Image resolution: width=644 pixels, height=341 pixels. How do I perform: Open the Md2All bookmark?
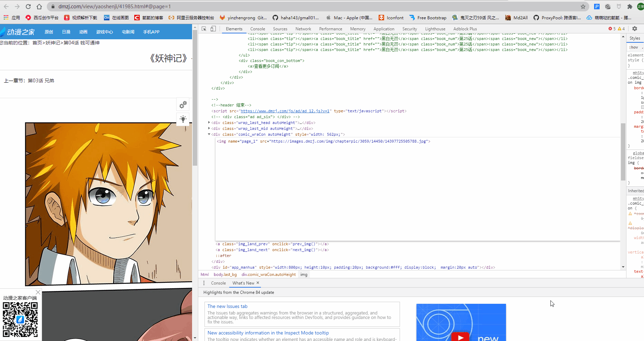coord(516,18)
